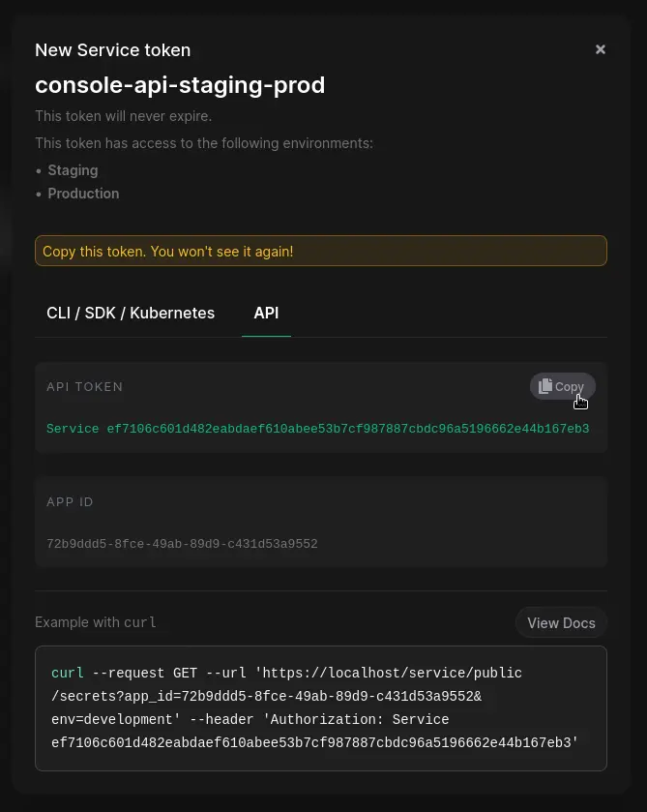The width and height of the screenshot is (647, 812).
Task: Click the curl keyword in code example
Action: (x=68, y=673)
